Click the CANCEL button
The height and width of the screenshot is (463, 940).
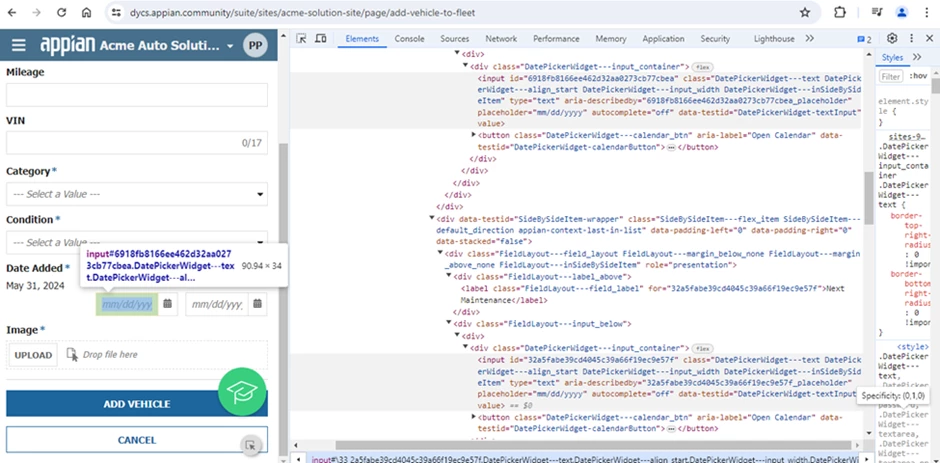(137, 440)
